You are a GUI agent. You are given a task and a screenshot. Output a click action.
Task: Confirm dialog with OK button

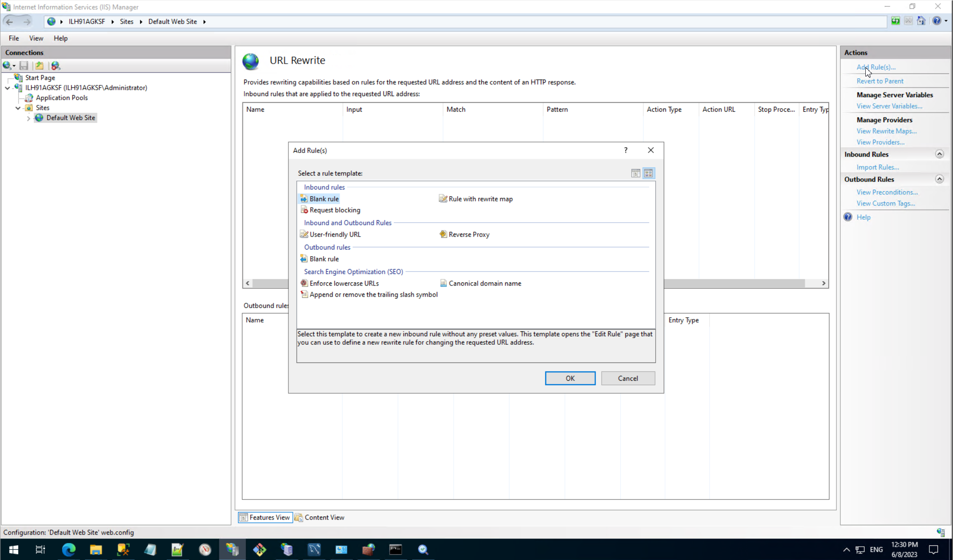pyautogui.click(x=570, y=378)
